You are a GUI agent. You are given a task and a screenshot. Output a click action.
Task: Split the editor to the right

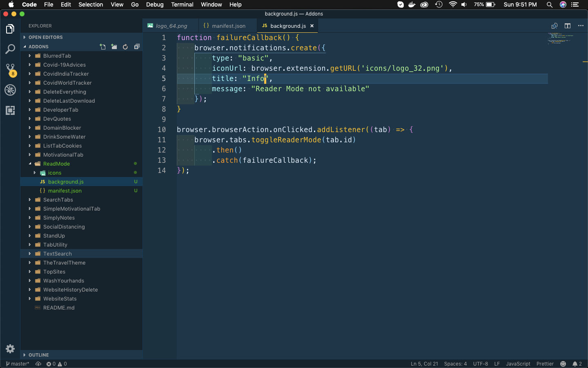click(x=568, y=26)
